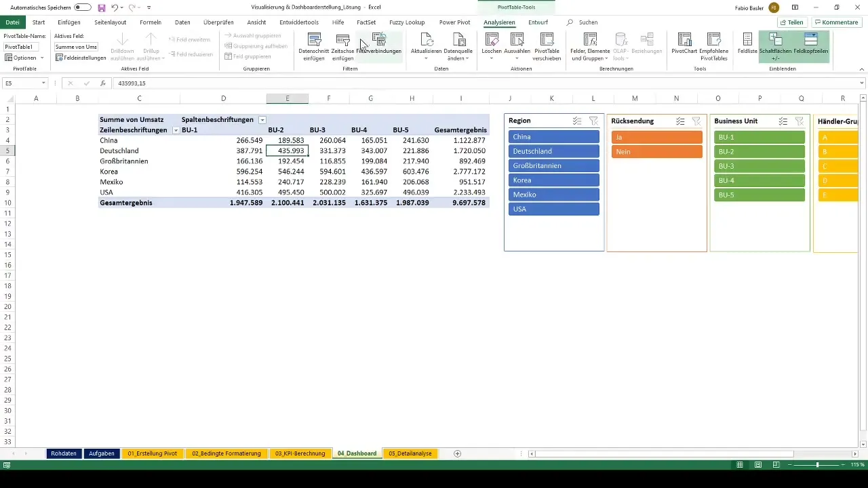The height and width of the screenshot is (488, 868).
Task: Click the zoom out minus button
Action: [x=789, y=465]
